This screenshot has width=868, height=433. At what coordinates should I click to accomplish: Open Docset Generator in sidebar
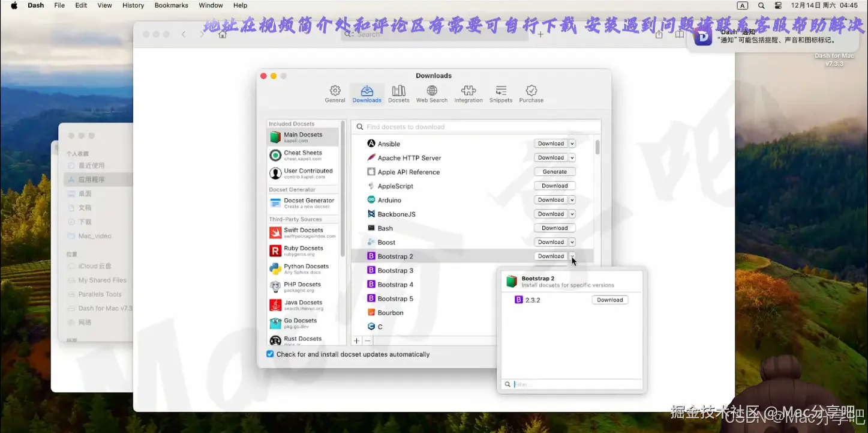coord(303,203)
